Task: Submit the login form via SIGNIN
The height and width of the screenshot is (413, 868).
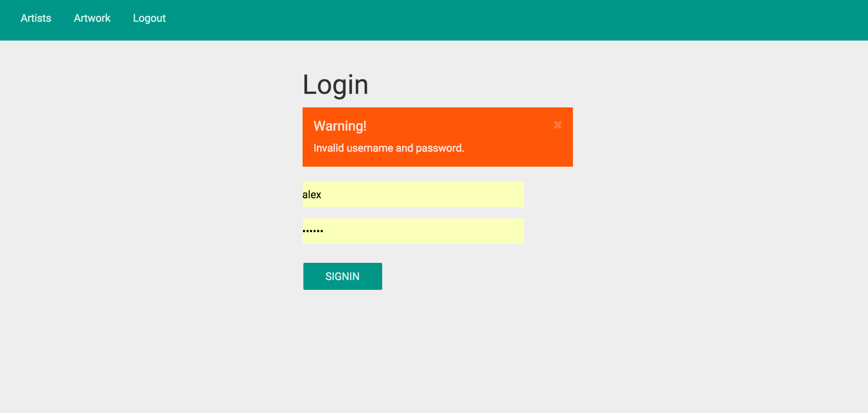Action: click(x=342, y=276)
